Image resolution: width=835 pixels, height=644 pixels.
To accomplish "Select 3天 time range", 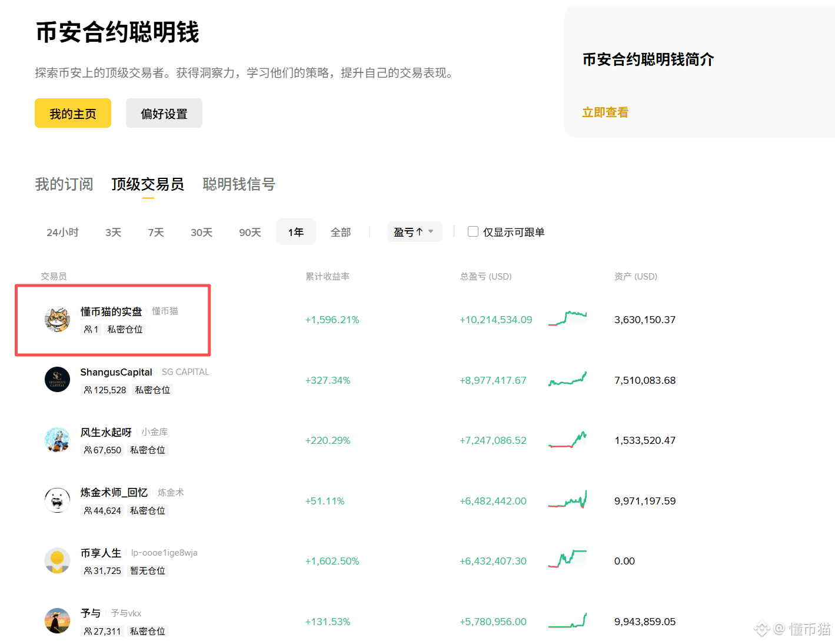I will pyautogui.click(x=113, y=233).
